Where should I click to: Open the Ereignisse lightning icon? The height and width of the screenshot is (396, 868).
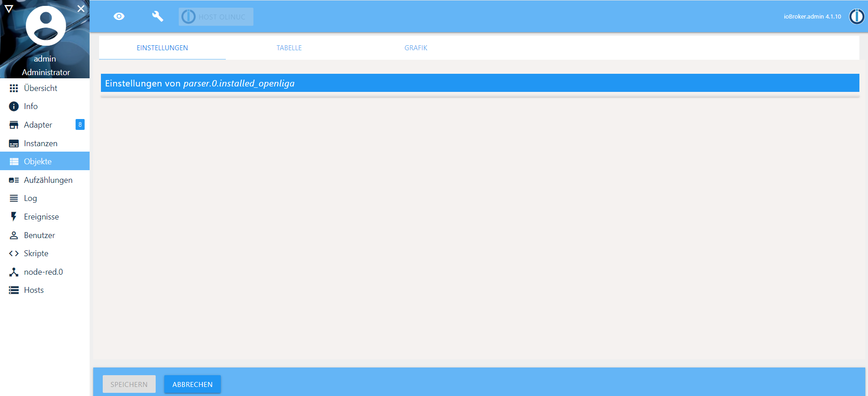pyautogui.click(x=14, y=217)
